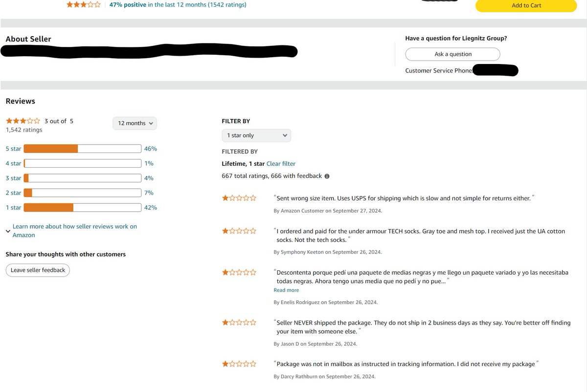Click the Clear filter link
The image size is (587, 392).
(281, 164)
